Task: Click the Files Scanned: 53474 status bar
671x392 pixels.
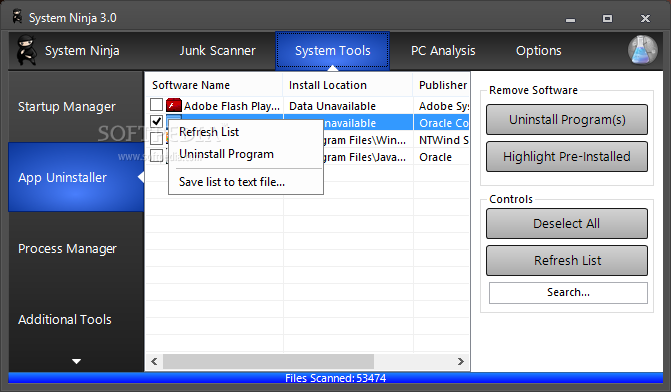Action: [336, 378]
